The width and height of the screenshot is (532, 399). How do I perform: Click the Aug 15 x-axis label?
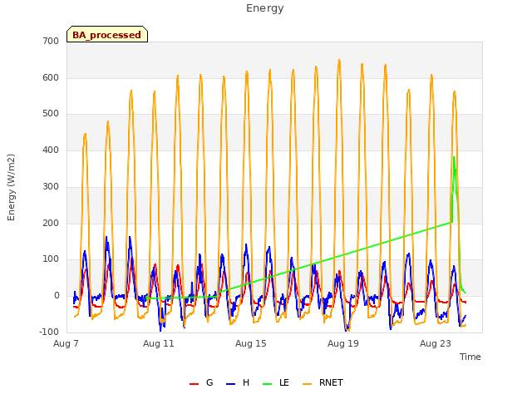coord(251,343)
